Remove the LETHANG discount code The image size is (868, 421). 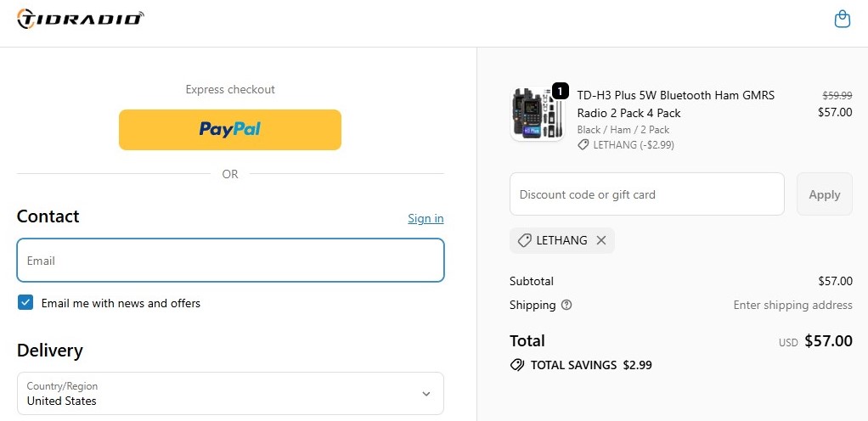601,240
